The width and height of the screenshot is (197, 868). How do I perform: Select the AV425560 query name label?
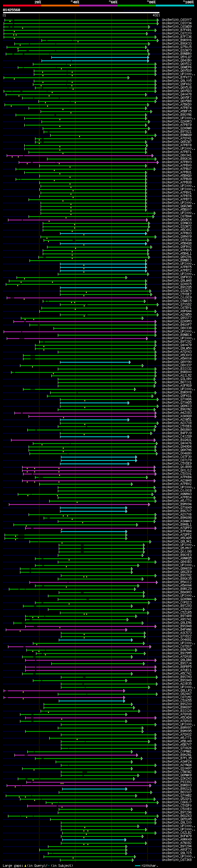tap(11, 10)
